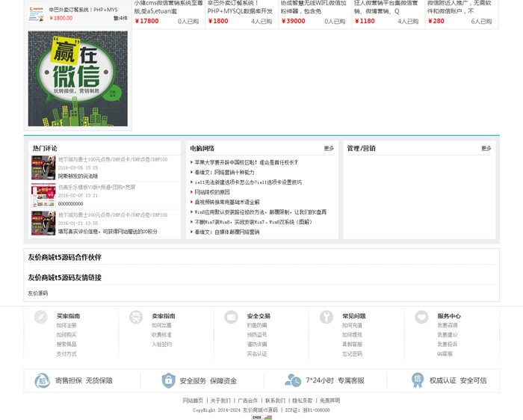Open 搜索商品 under 买家指南
This screenshot has width=523, height=420.
click(66, 344)
